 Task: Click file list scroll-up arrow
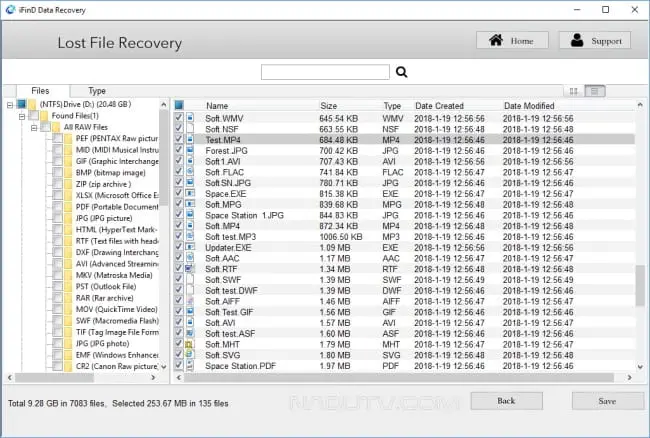point(640,105)
